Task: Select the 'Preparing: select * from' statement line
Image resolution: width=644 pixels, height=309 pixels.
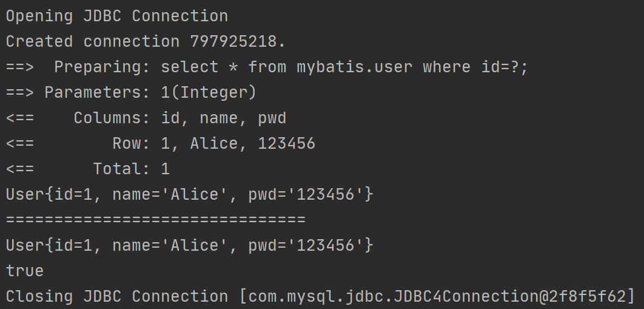Action: click(x=267, y=67)
